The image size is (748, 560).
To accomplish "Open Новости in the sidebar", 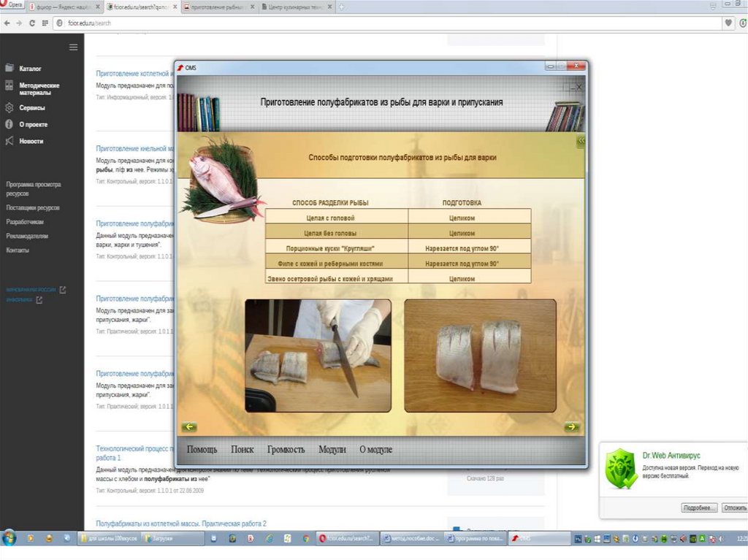I will point(31,142).
